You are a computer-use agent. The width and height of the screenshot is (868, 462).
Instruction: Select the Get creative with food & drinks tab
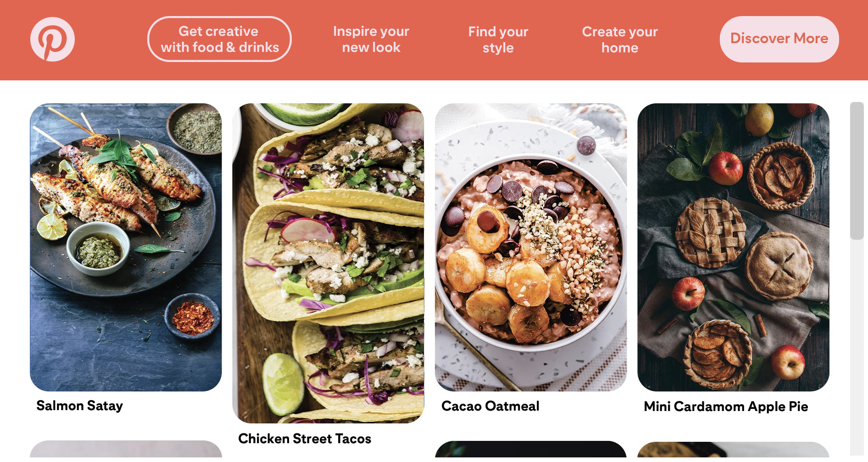click(219, 39)
